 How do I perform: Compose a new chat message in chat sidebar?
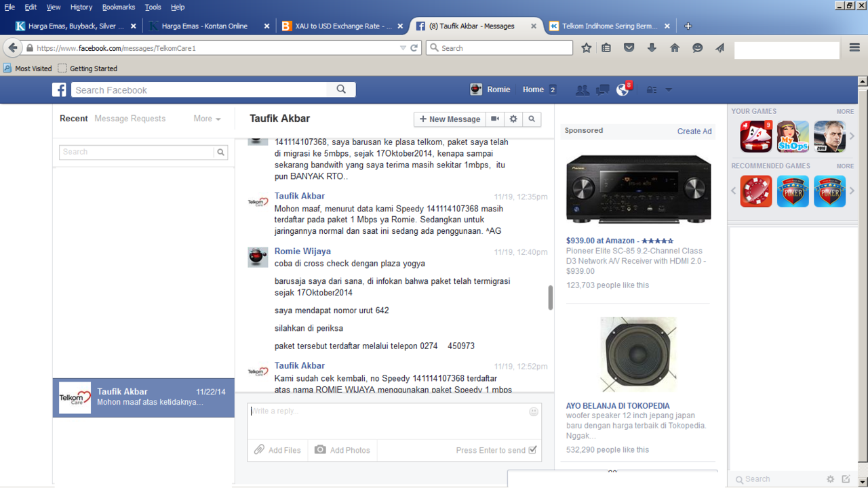click(x=846, y=479)
